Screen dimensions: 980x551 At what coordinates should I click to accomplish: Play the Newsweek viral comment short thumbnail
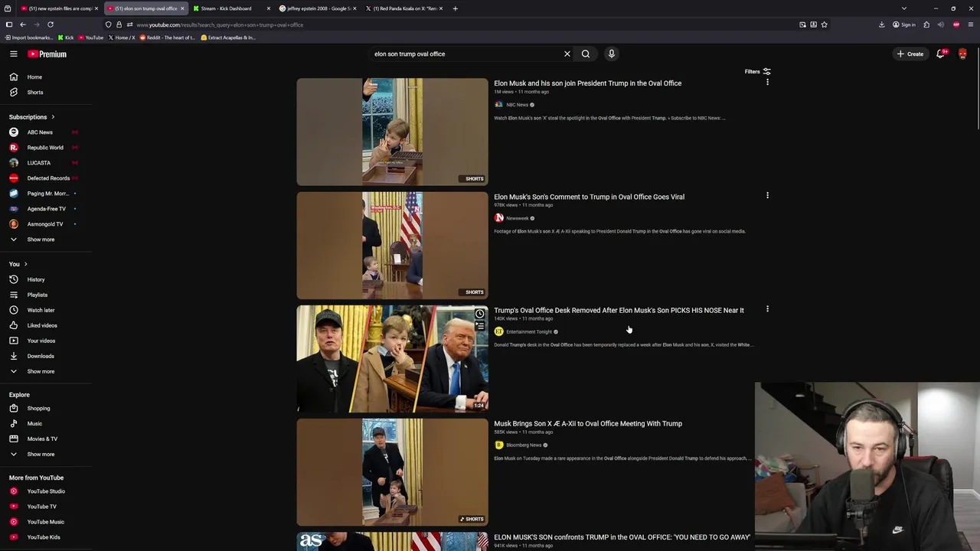click(x=392, y=245)
